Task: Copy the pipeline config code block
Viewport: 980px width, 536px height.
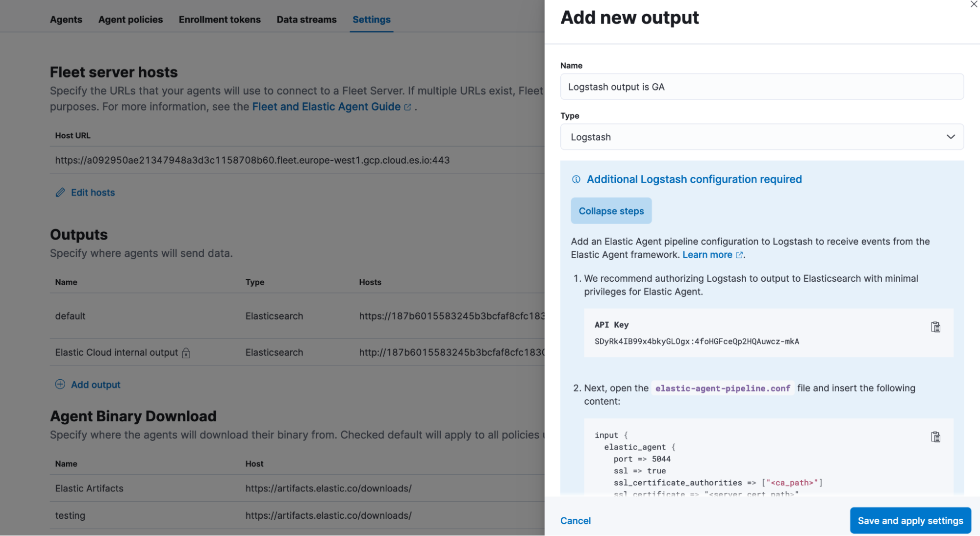Action: 935,437
